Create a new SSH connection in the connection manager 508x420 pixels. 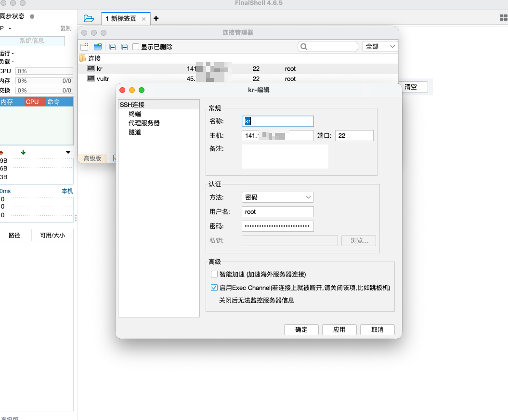pos(84,47)
